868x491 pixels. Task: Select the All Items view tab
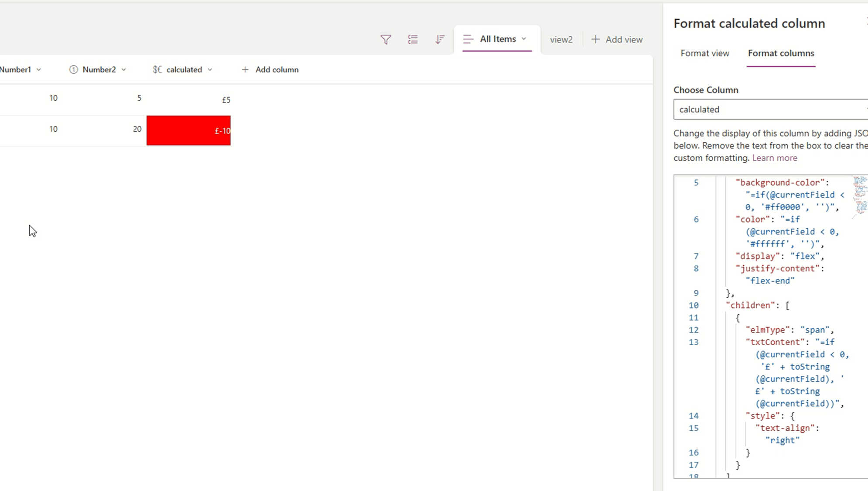coord(497,39)
